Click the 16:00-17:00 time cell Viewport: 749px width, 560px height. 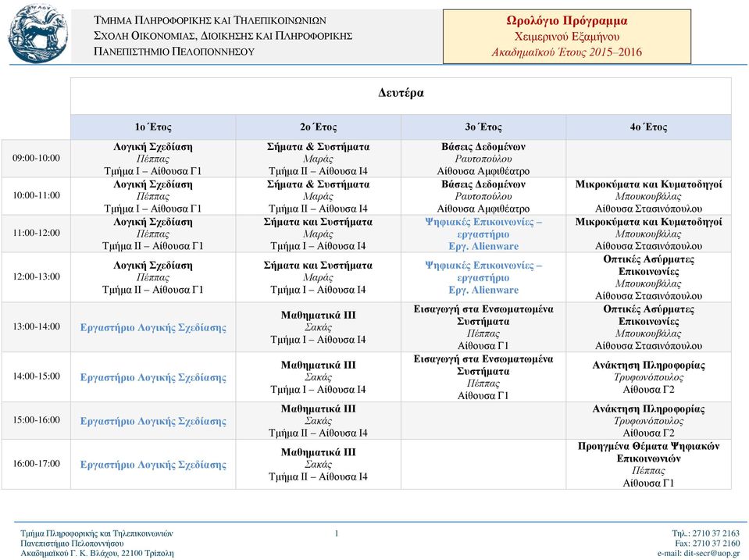(x=36, y=463)
